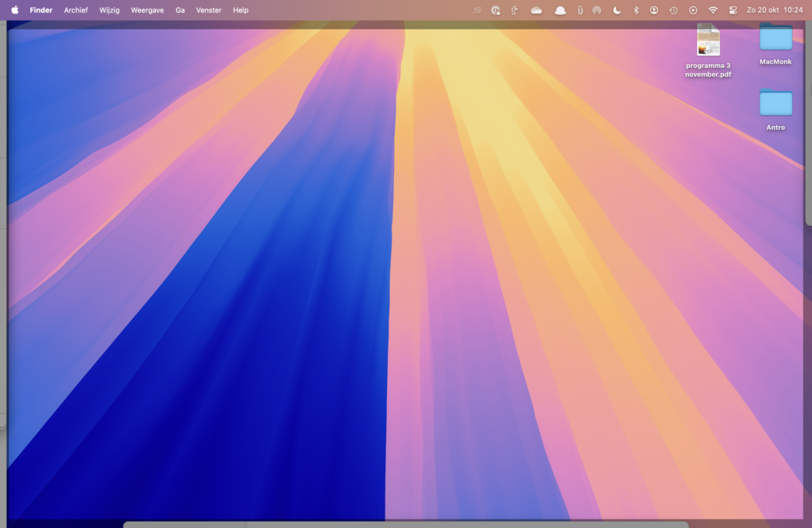This screenshot has height=528, width=812.
Task: Open the Archief menu
Action: tap(76, 10)
